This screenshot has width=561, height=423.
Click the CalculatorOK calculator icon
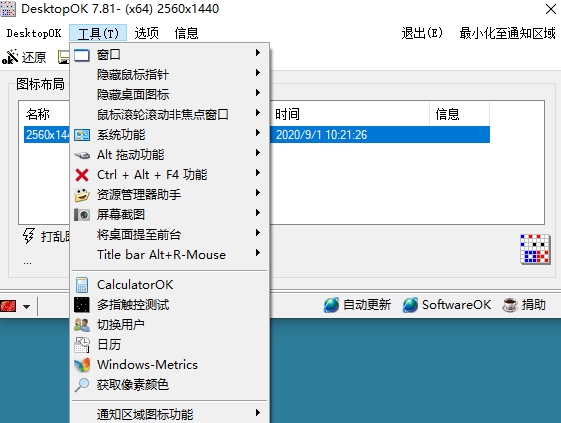tap(82, 285)
